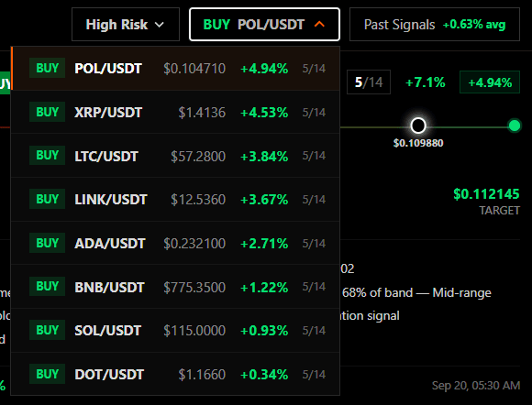Choose the LTC/USDT buy signal

175,156
